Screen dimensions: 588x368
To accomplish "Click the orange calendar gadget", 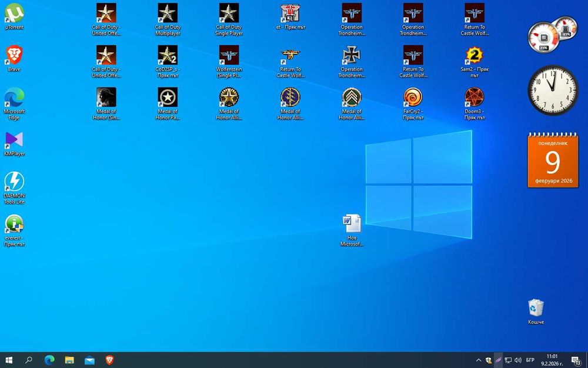I will pyautogui.click(x=553, y=160).
